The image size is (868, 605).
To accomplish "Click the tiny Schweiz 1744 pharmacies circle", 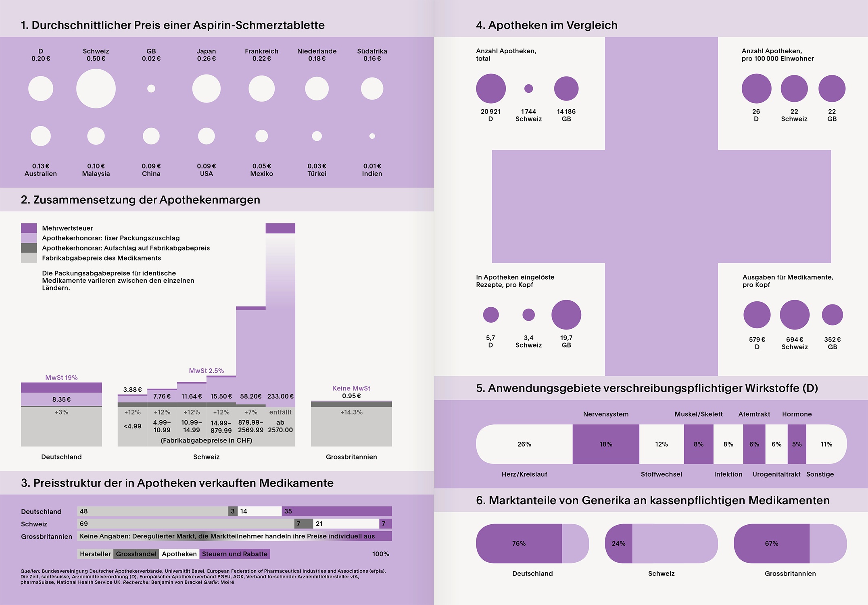I will (x=528, y=88).
